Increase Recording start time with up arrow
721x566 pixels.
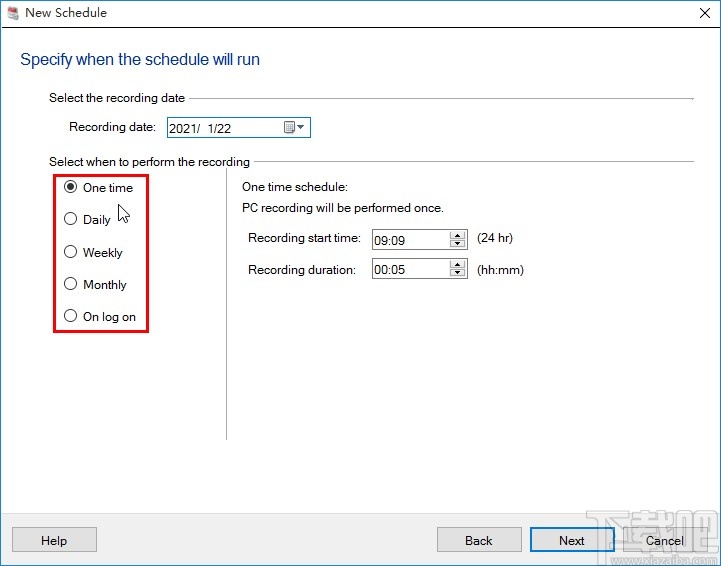[x=459, y=235]
